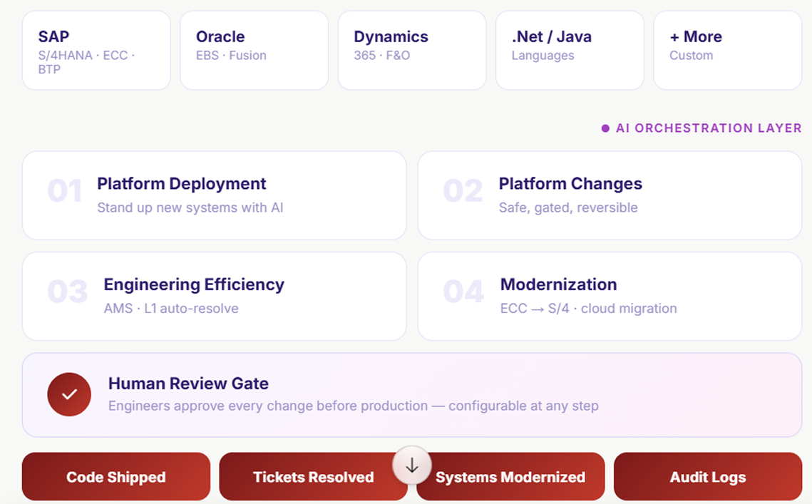Click the Human Review Gate panel

412,395
